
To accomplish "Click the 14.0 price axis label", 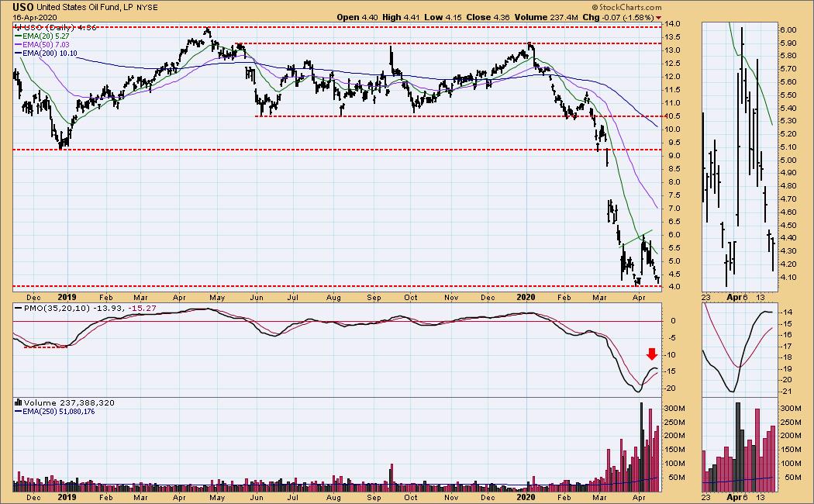I will coord(674,24).
